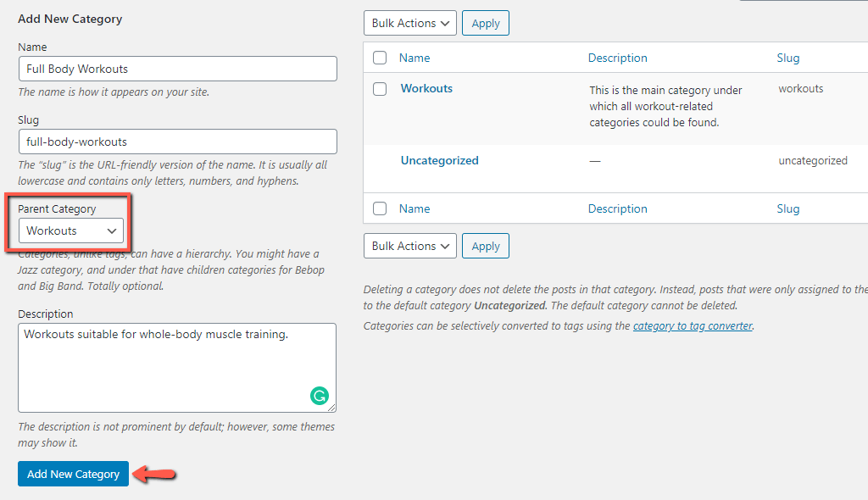Viewport: 868px width, 500px height.
Task: Click the Workouts description text in table
Action: coord(665,106)
